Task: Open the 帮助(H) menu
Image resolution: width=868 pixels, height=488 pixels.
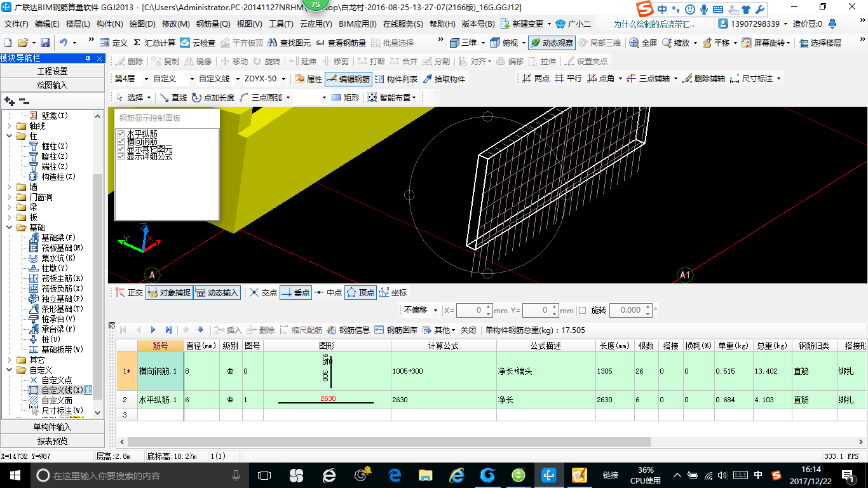Action: [x=442, y=24]
